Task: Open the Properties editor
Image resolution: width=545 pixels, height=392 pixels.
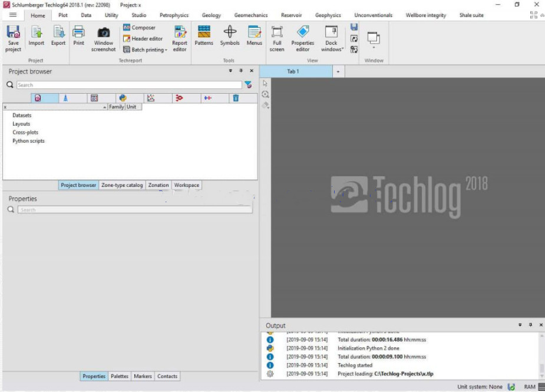Action: pos(303,39)
